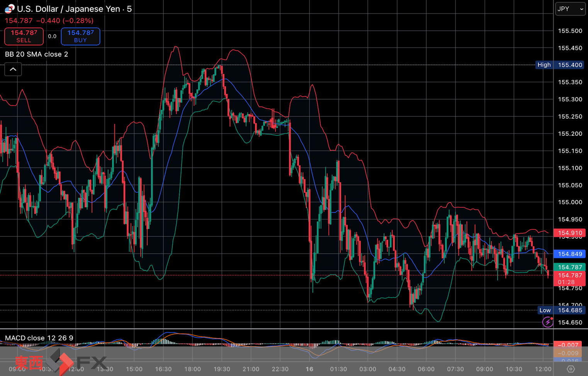The image size is (588, 376).
Task: Open the JPY currency dropdown
Action: click(x=570, y=9)
